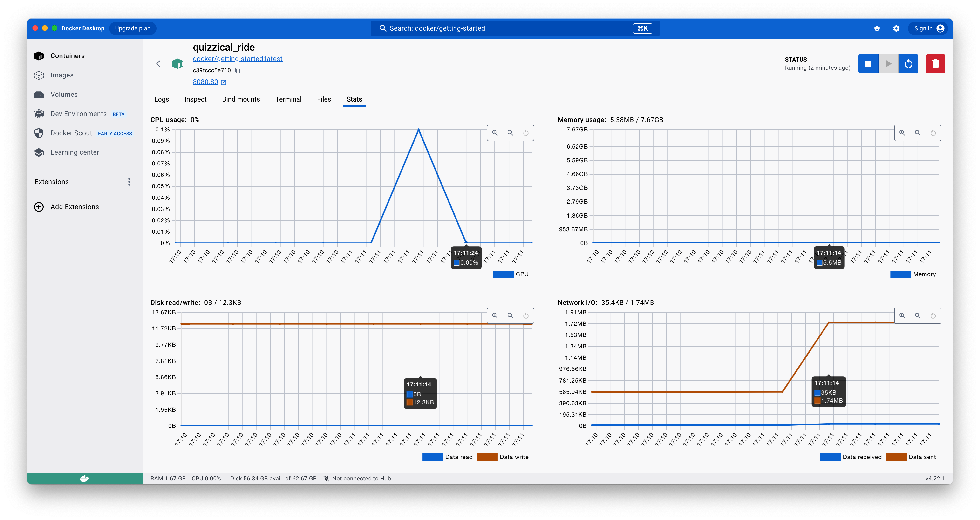Click the Docker whale icon in status bar

pyautogui.click(x=84, y=479)
